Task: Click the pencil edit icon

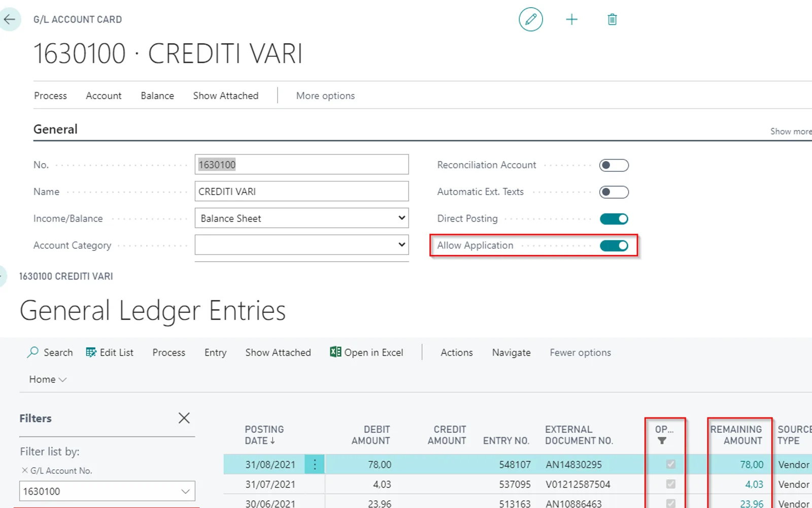Action: (x=531, y=19)
